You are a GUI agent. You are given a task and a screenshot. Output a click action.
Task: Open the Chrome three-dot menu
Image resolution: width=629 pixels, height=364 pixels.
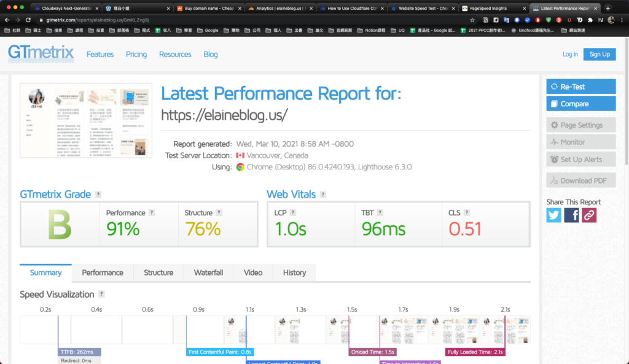[622, 20]
